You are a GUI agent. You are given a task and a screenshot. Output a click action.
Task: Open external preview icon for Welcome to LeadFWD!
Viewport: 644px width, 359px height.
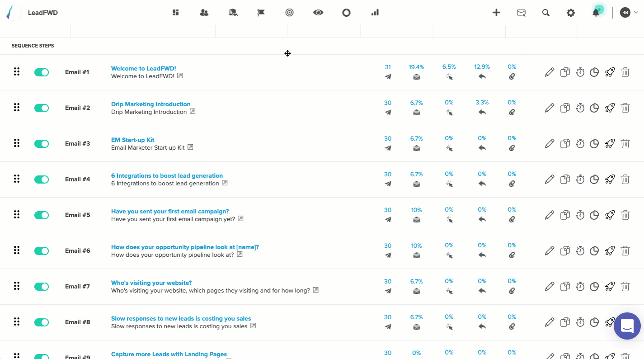(x=180, y=76)
